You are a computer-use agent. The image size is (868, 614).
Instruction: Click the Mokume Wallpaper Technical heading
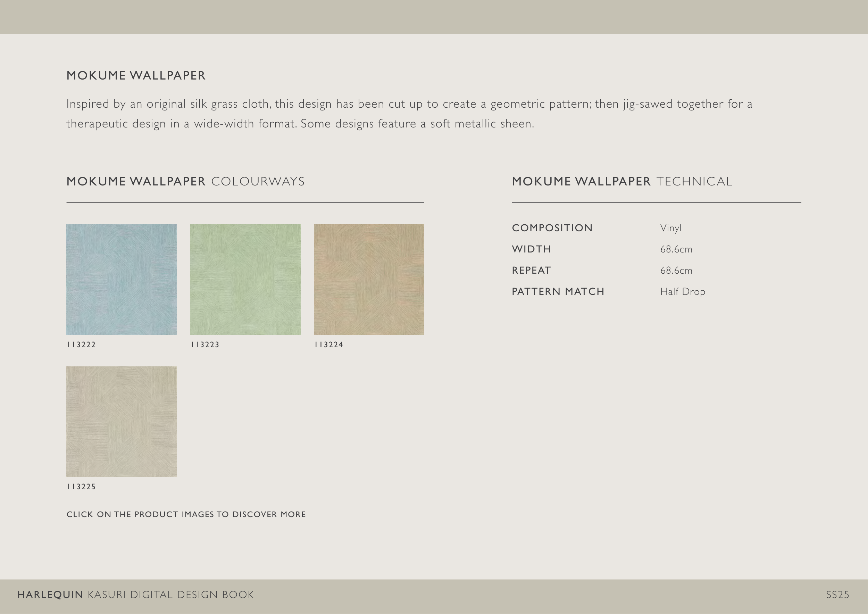point(622,182)
